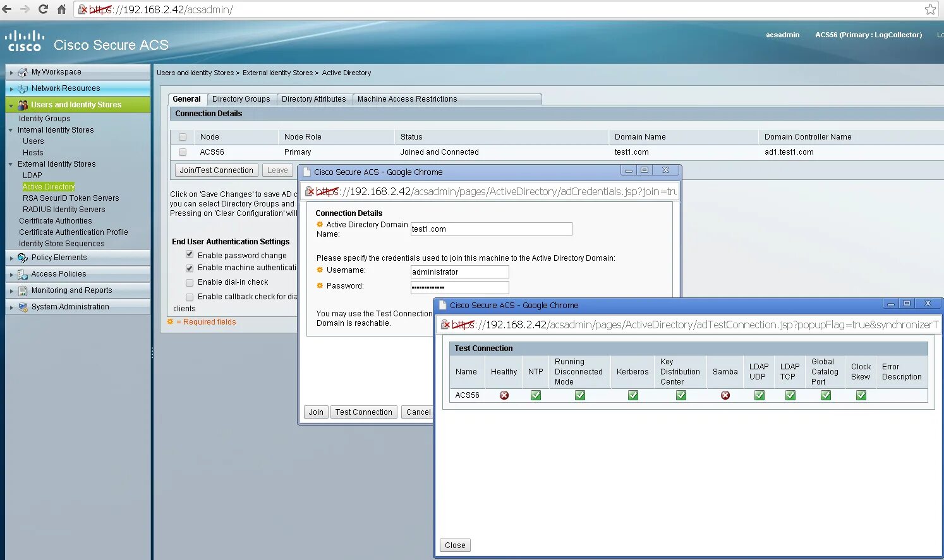Image resolution: width=944 pixels, height=560 pixels.
Task: Cancel the credentials popup
Action: point(418,412)
